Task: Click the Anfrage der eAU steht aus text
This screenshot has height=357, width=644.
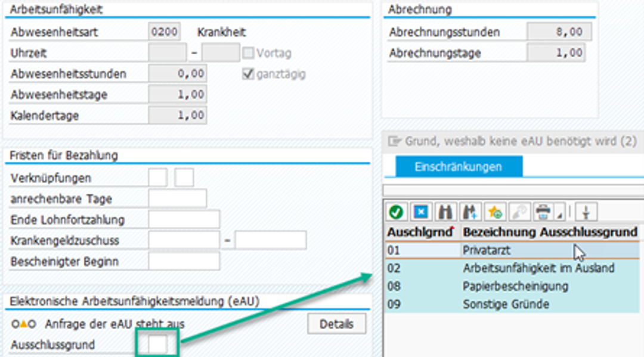Action: [114, 324]
